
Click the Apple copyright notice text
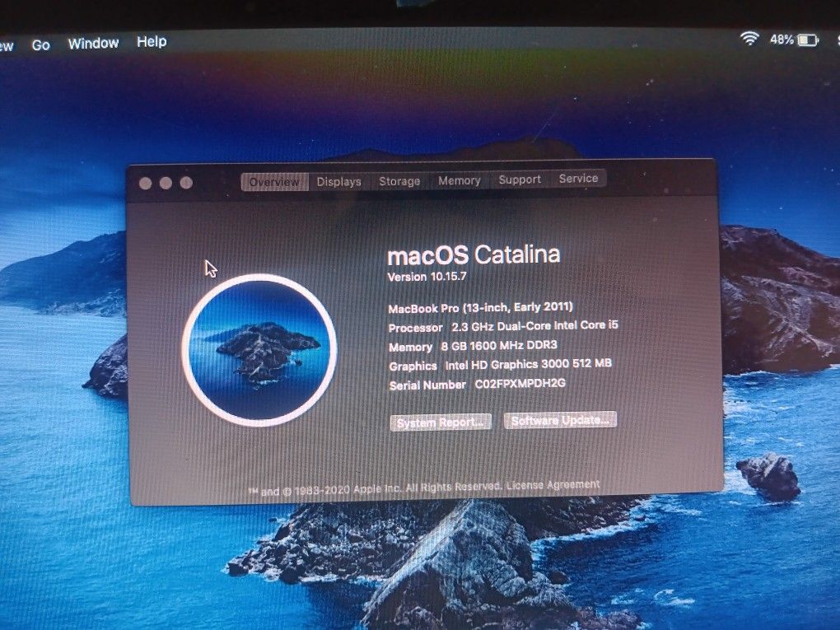(x=376, y=488)
